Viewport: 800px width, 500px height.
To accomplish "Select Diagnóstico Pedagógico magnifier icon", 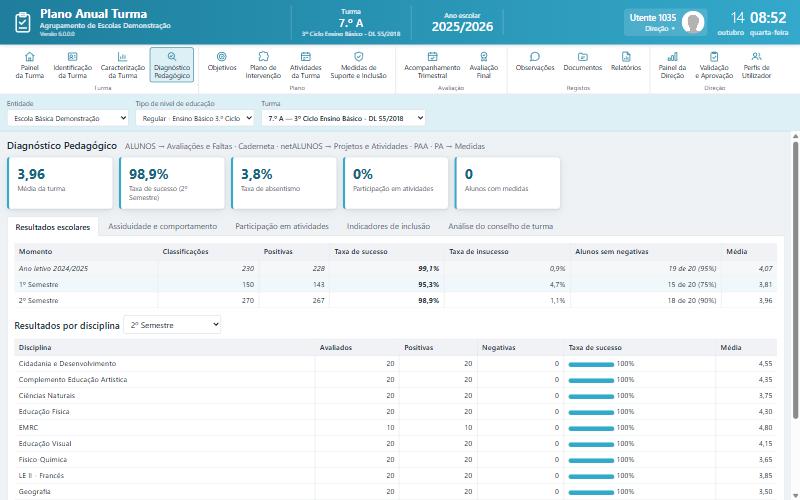I will tap(172, 56).
